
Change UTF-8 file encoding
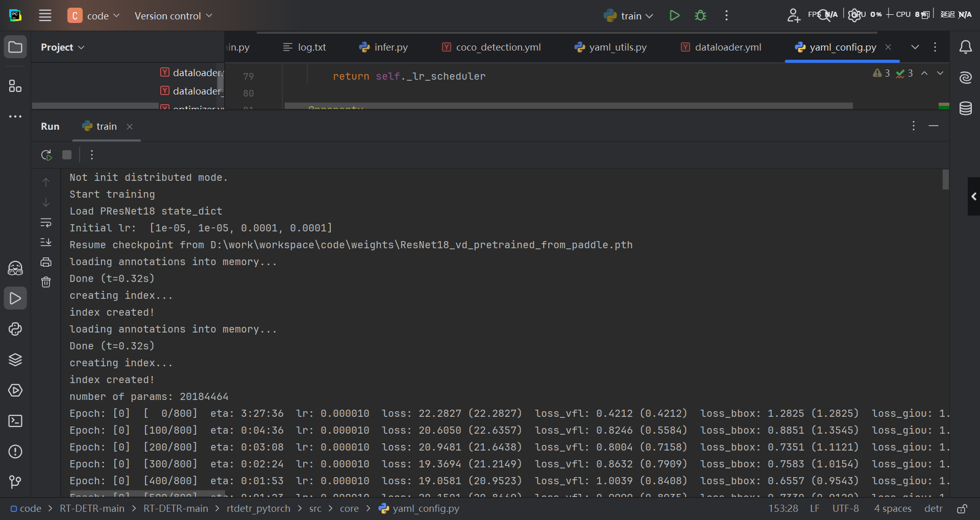845,509
